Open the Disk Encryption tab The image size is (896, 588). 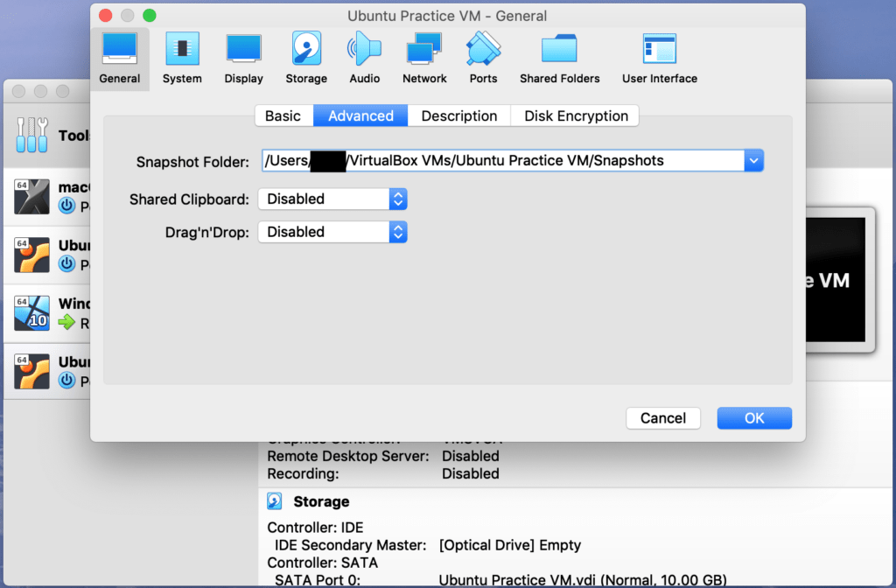tap(576, 116)
